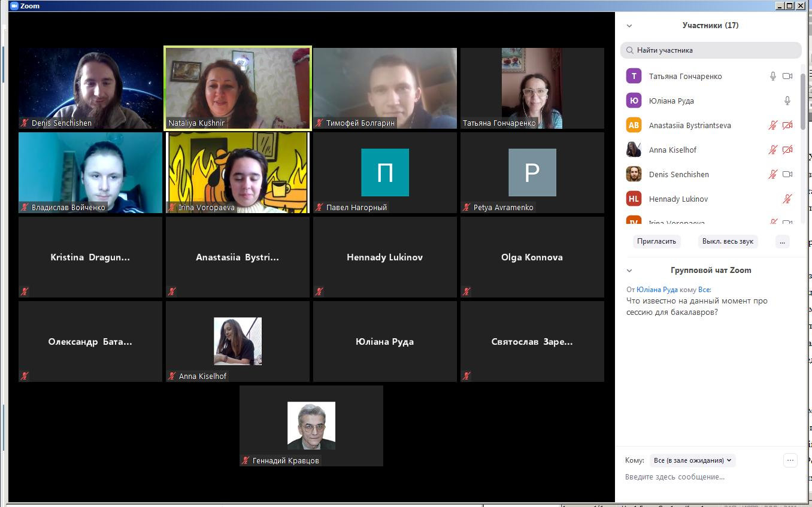This screenshot has height=507, width=812.
Task: Click Олександр Бата... name tile
Action: (90, 342)
